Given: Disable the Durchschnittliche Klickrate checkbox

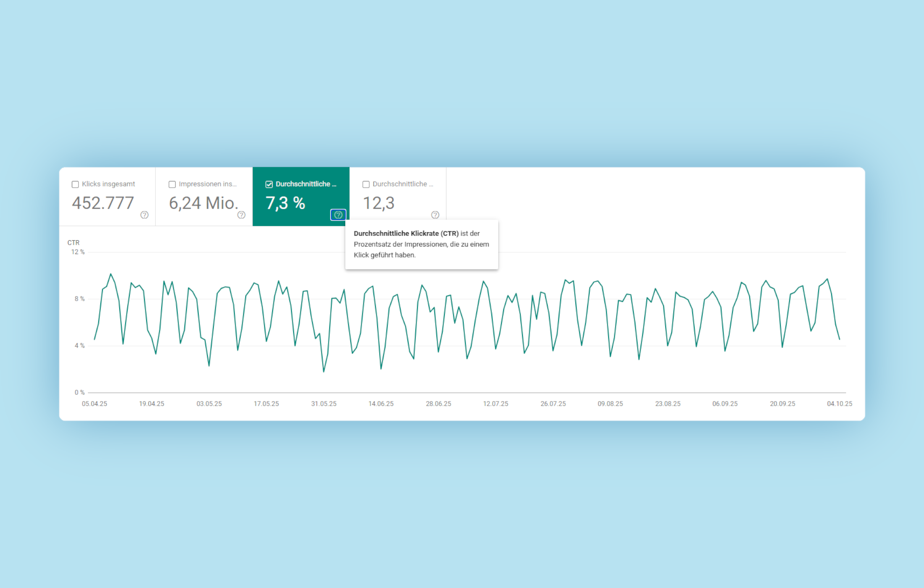Looking at the screenshot, I should pos(268,184).
